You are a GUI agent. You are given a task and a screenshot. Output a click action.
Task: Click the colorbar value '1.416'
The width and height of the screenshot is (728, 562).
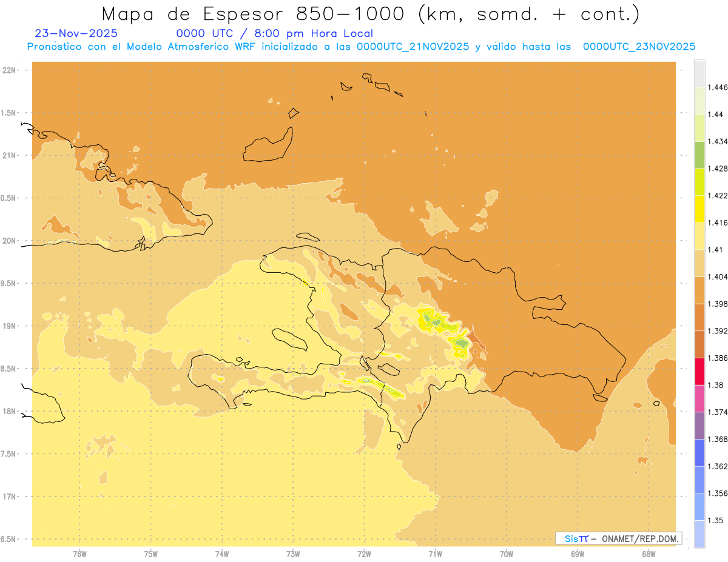pyautogui.click(x=719, y=222)
